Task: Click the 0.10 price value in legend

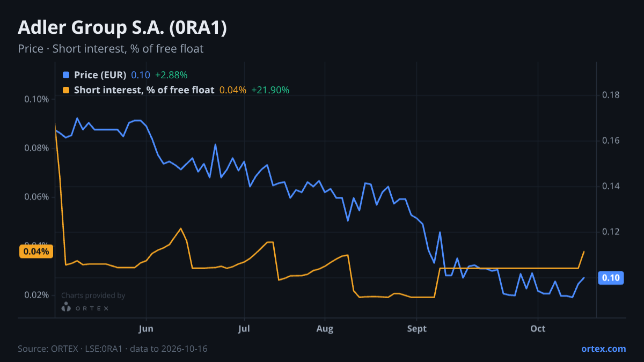Action: 141,75
